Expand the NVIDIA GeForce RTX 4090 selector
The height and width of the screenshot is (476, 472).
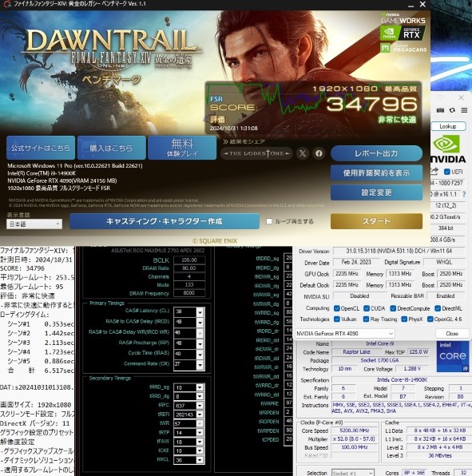pos(344,333)
